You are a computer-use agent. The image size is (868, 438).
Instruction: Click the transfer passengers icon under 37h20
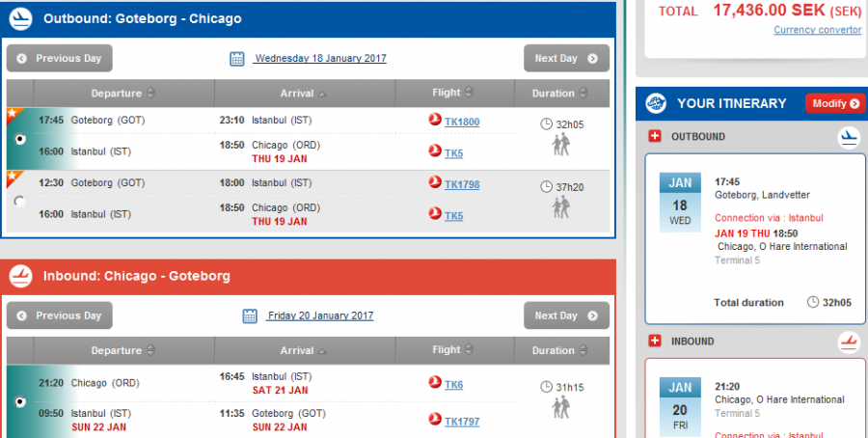click(562, 206)
